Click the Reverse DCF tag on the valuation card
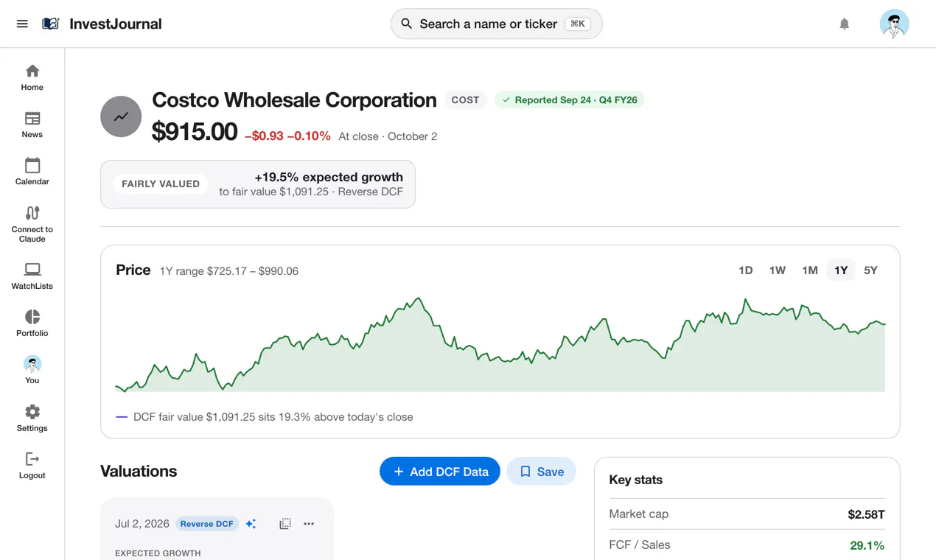 pos(207,524)
